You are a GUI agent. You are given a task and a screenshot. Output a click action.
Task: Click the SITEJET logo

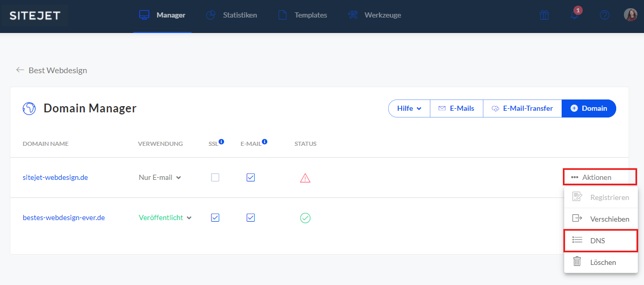coord(34,16)
